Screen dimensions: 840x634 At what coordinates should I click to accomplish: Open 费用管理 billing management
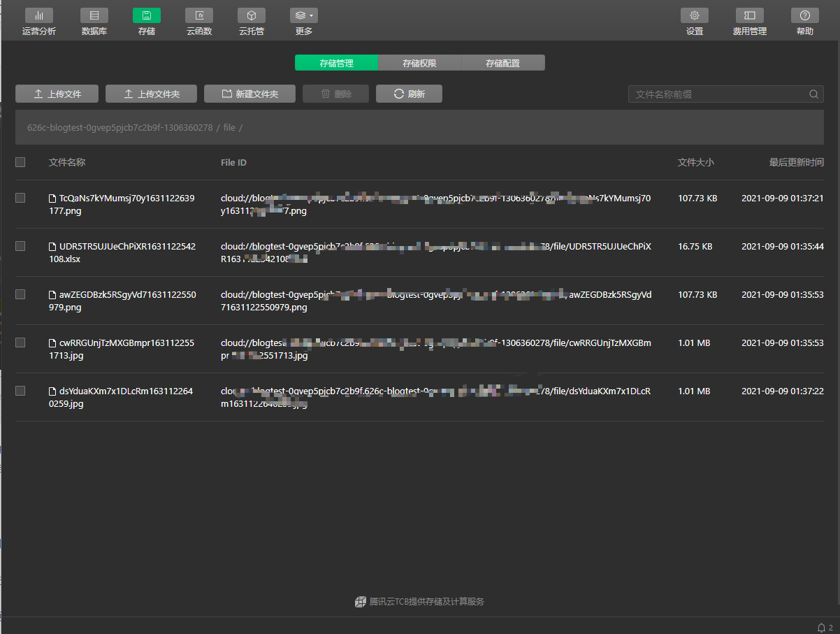(749, 22)
